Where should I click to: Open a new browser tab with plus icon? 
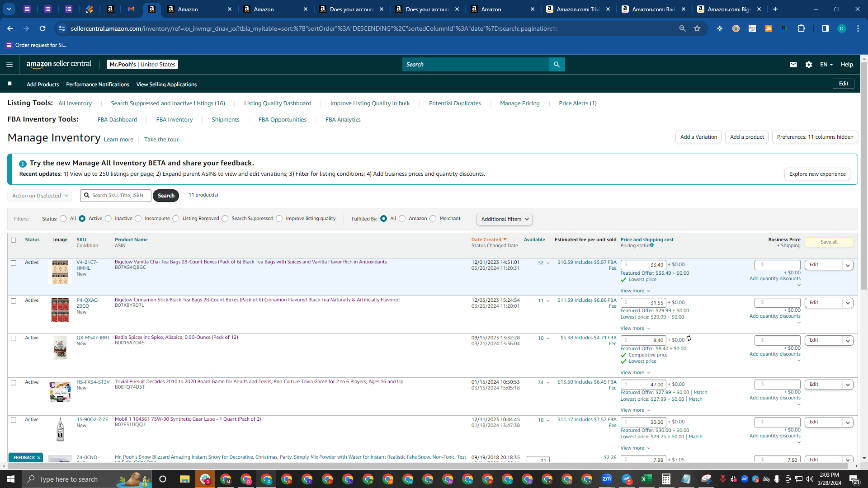click(775, 9)
